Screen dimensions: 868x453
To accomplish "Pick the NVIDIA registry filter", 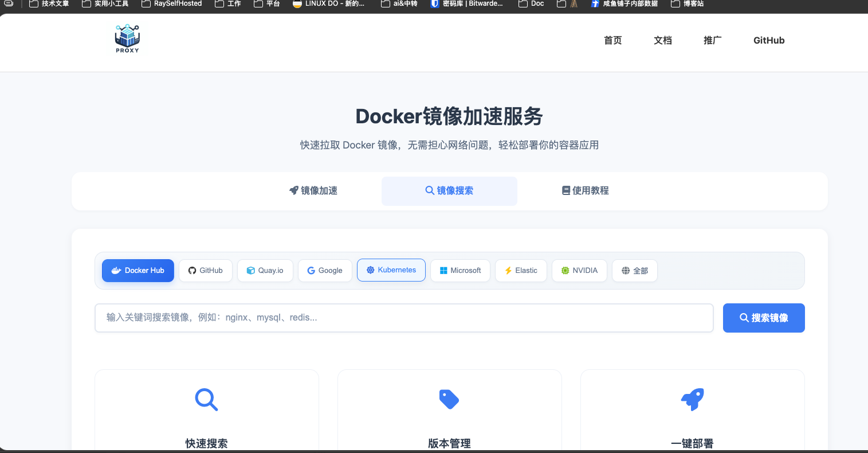I will (579, 271).
